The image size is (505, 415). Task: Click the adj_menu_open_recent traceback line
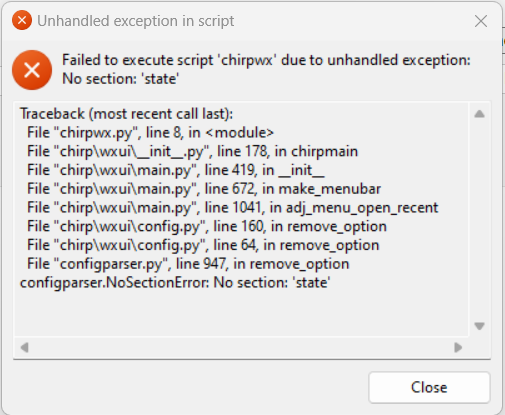232,207
